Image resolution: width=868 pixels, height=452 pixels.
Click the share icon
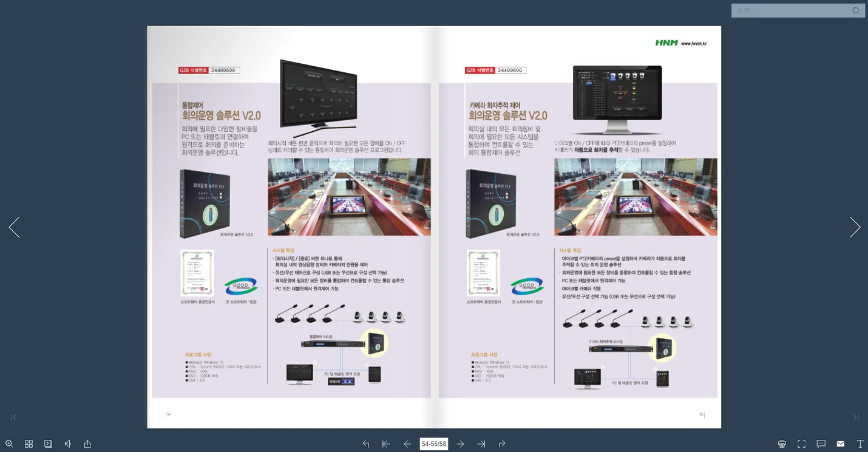87,444
